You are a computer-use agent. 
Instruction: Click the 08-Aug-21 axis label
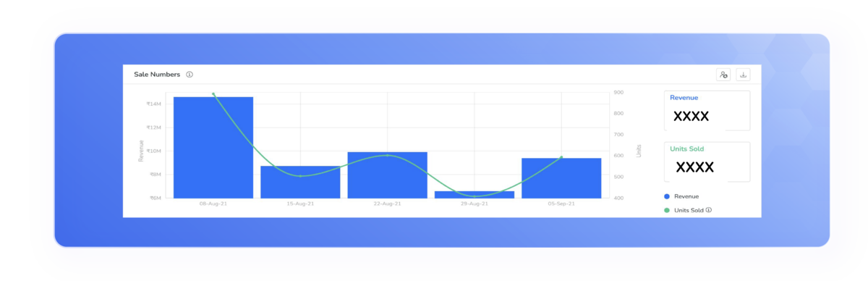pyautogui.click(x=213, y=204)
